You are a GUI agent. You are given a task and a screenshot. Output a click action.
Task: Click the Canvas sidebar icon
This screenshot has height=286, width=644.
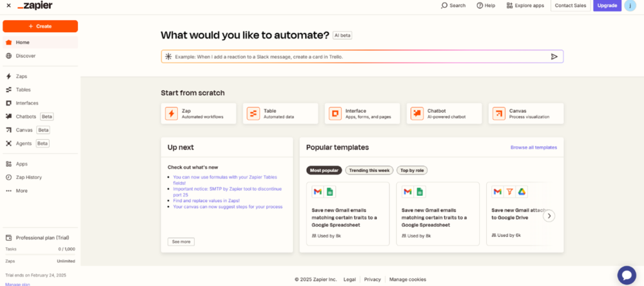9,130
